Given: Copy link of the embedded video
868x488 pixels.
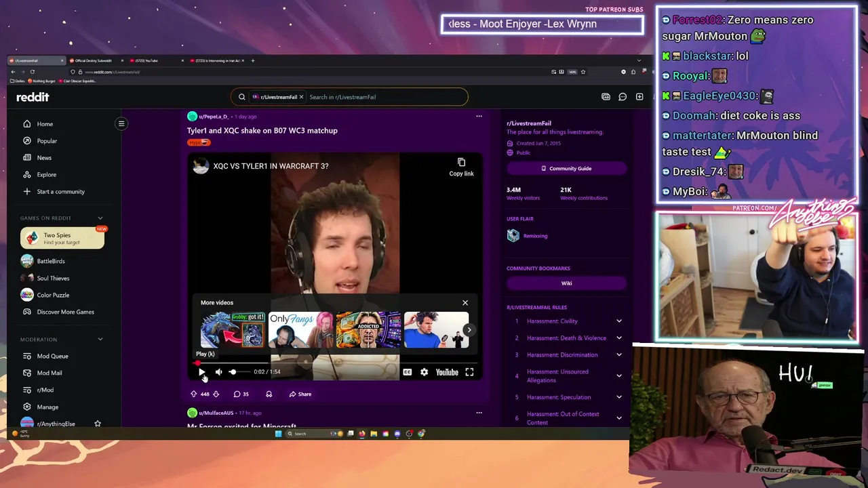Looking at the screenshot, I should [461, 167].
